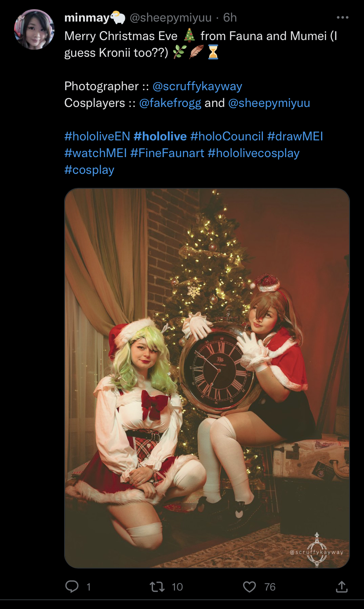Open the #hololiveEN hashtag
364x609 pixels.
(x=97, y=136)
